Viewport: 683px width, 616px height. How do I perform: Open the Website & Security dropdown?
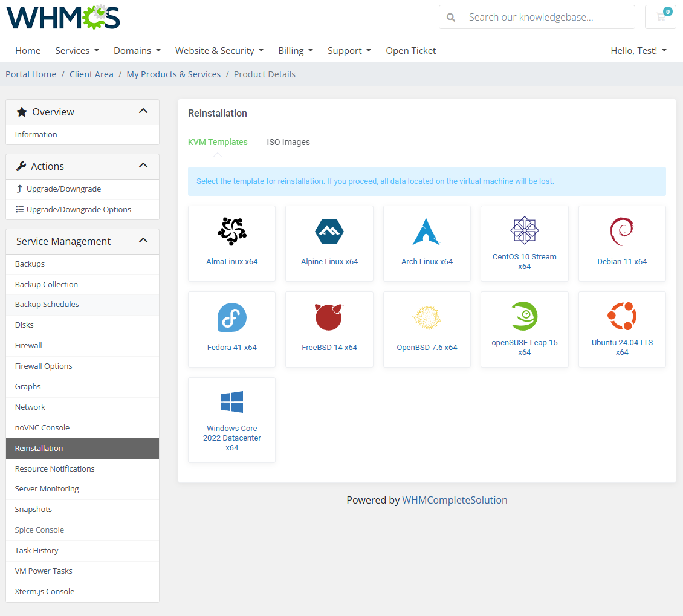coord(219,51)
